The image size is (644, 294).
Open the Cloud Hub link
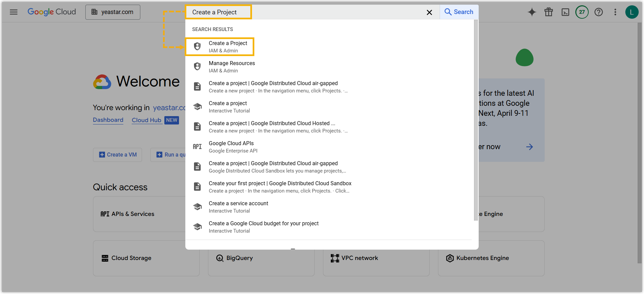tap(146, 120)
